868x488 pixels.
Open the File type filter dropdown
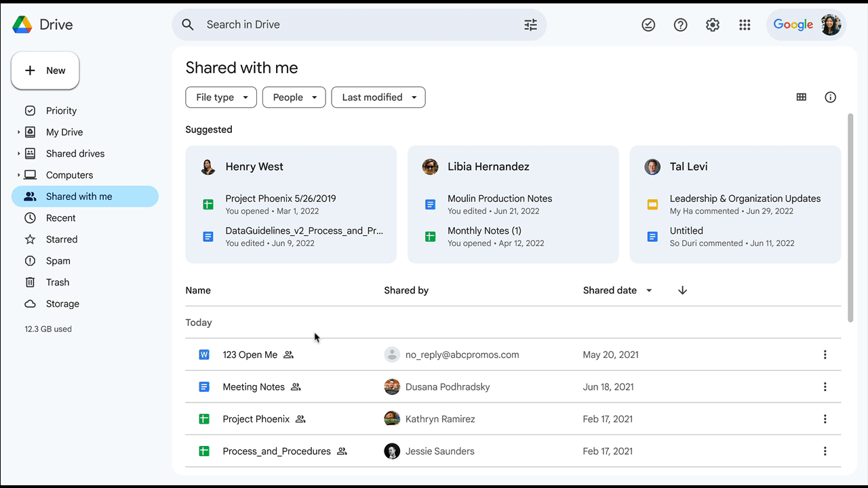point(221,98)
